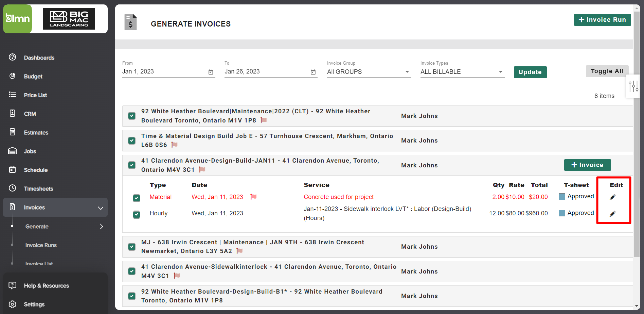This screenshot has height=314, width=644.
Task: Click the LMN logo in the sidebar
Action: pos(17,19)
